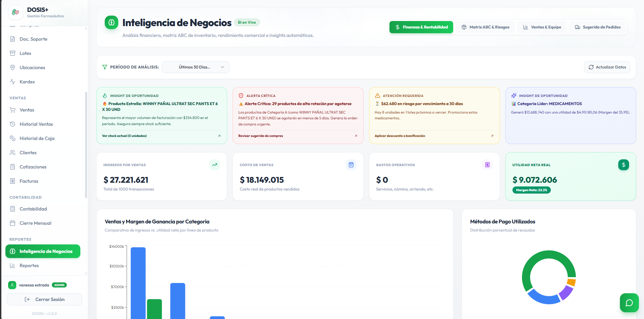Switch to Finanzas & Rentabilidad tab
Image resolution: width=644 pixels, height=319 pixels.
coord(421,27)
